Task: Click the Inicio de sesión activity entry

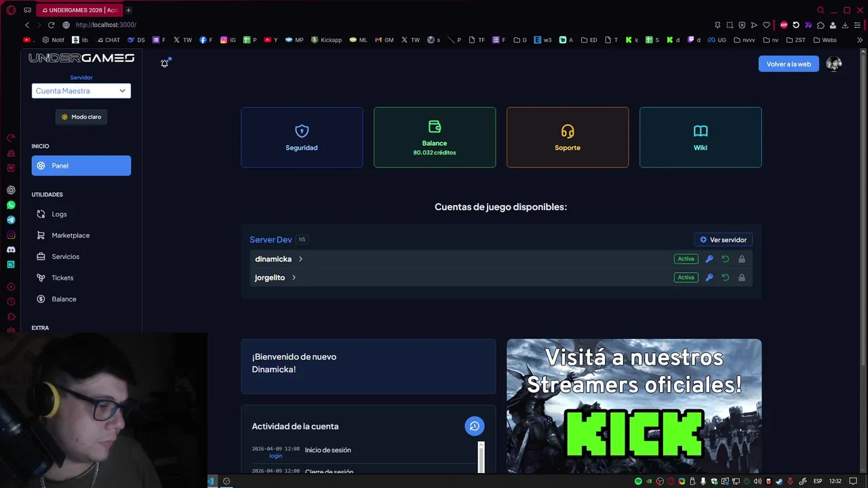Action: click(x=328, y=450)
